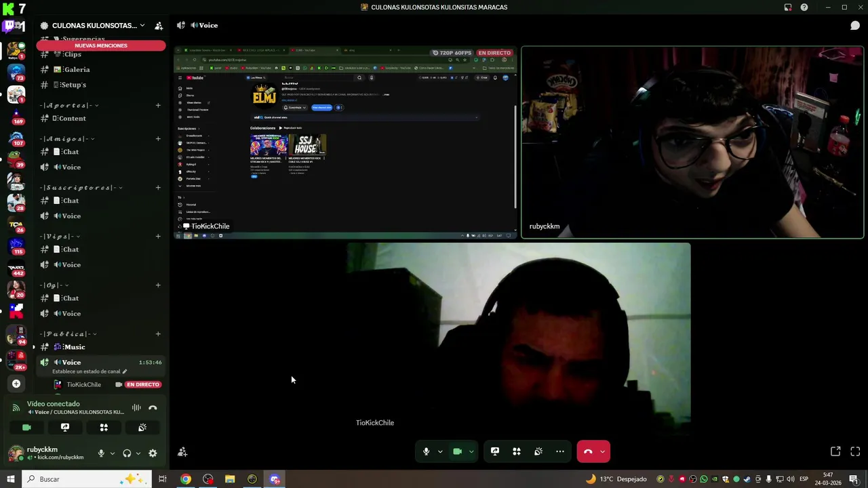Open connection info signal icon beside Video conectado
The width and height of the screenshot is (868, 488).
pos(16,408)
